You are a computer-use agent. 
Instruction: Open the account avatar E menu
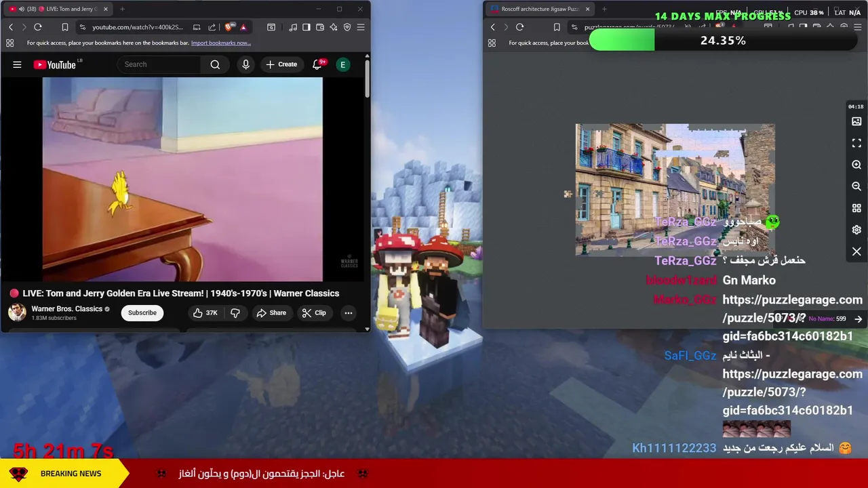coord(343,64)
